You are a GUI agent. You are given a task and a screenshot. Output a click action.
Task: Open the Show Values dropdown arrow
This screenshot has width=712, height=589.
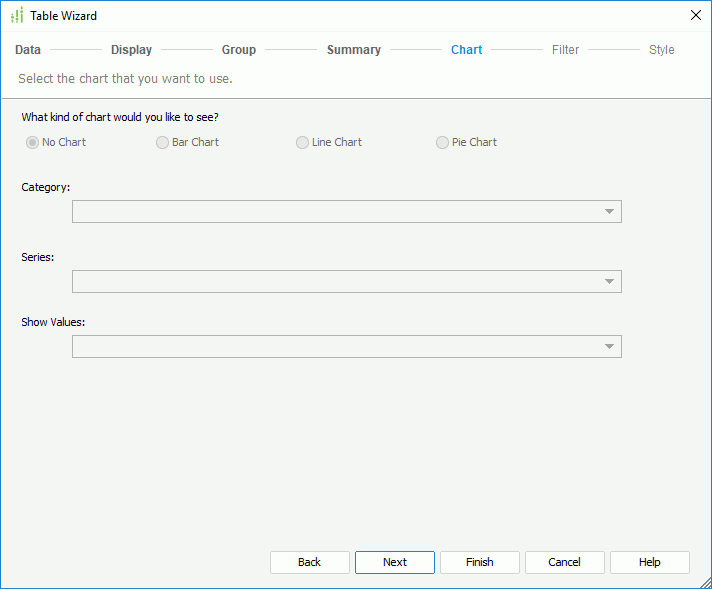[x=609, y=347]
